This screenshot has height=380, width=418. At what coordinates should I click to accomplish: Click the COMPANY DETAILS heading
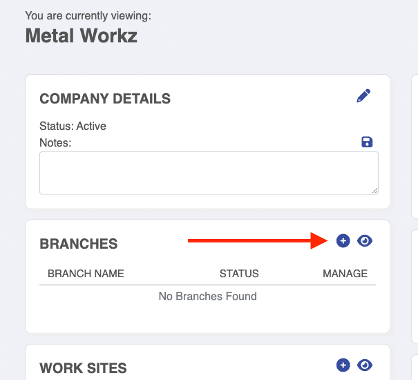(105, 99)
